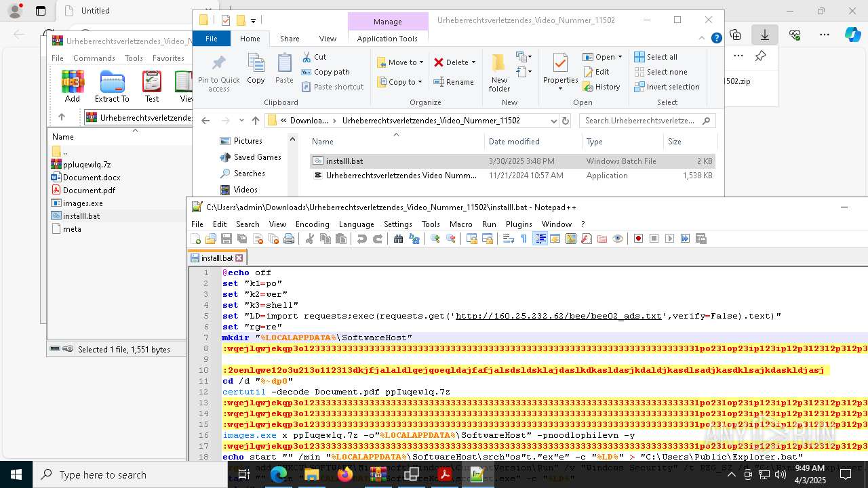Image resolution: width=868 pixels, height=488 pixels.
Task: Switch to Application Tools ribbon tab
Action: click(x=387, y=39)
